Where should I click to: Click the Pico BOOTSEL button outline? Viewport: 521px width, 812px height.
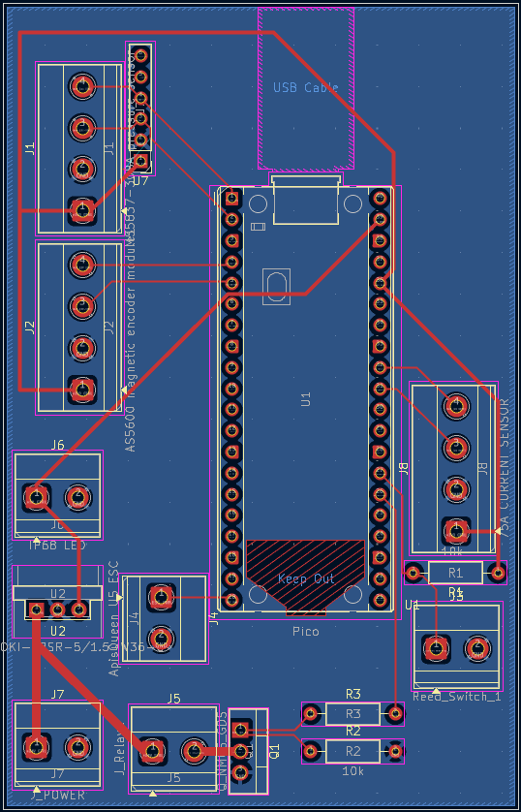coord(276,287)
